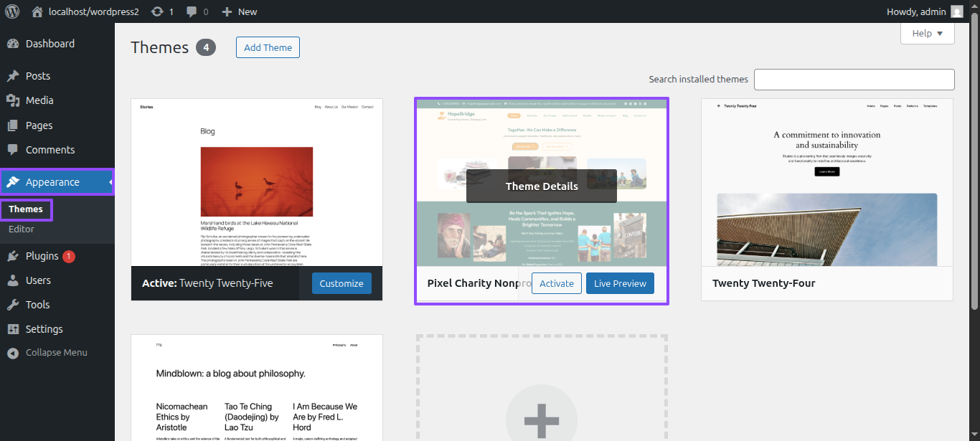980x441 pixels.
Task: Open the Help dropdown tab
Action: [x=927, y=33]
